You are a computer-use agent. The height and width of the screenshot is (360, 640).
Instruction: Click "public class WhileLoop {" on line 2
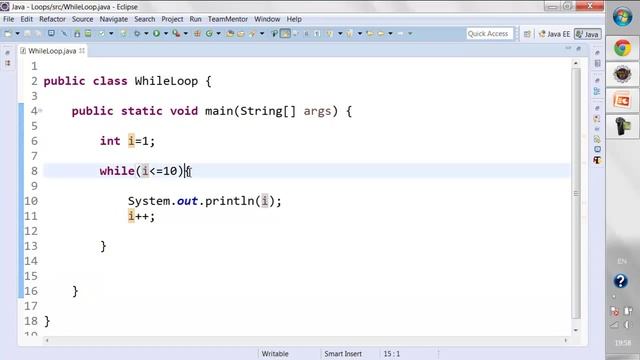pos(127,81)
